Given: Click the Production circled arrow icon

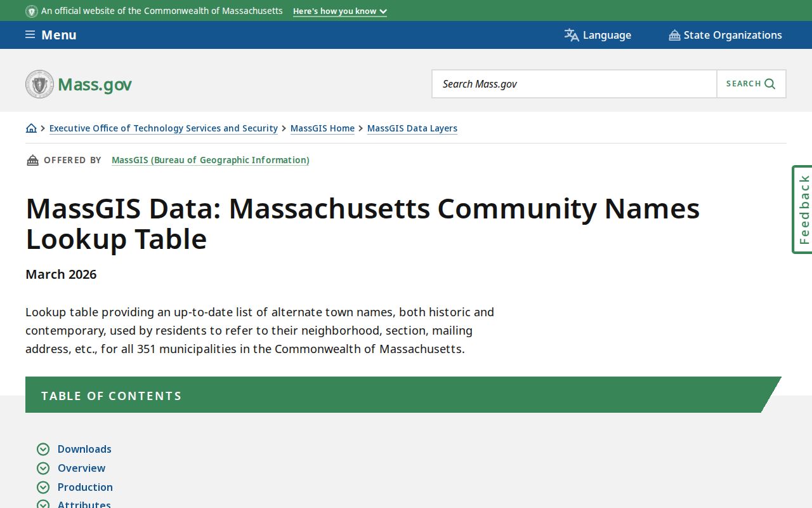Looking at the screenshot, I should [x=43, y=488].
